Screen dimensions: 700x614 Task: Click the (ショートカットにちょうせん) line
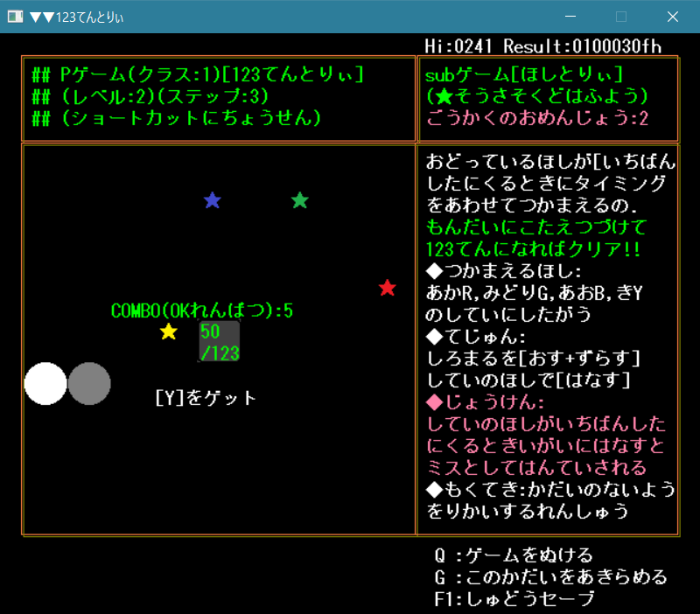click(x=177, y=118)
